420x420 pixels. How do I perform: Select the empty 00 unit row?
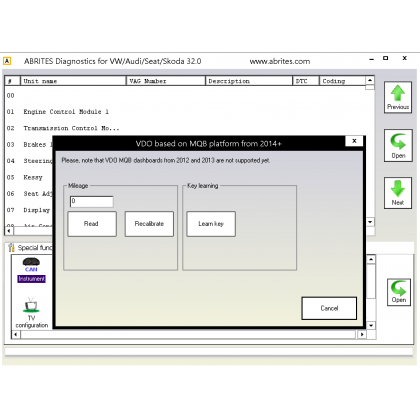tap(185, 95)
